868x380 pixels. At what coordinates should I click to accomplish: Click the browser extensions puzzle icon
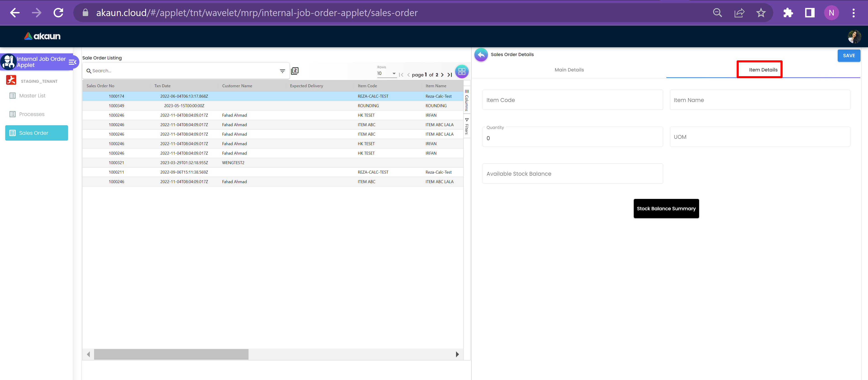point(788,13)
